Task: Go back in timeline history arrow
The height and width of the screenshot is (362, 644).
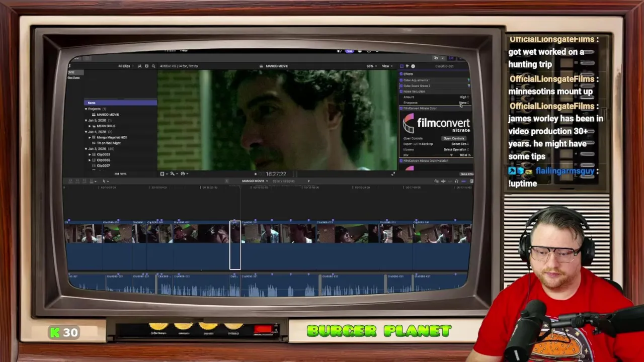Action: point(227,181)
